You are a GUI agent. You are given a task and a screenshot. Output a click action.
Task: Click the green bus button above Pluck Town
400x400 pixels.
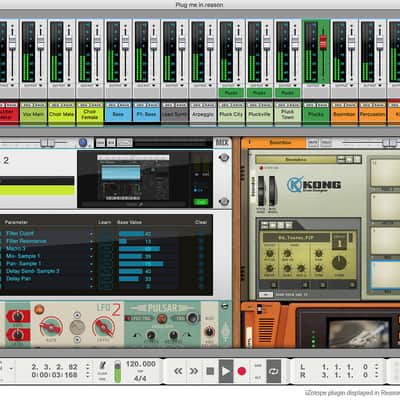point(288,92)
